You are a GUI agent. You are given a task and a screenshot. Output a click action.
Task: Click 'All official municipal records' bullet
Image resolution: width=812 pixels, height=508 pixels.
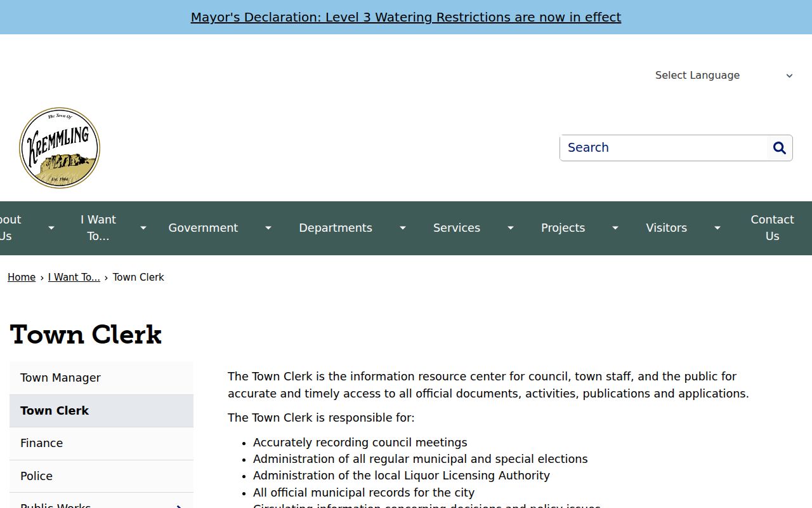point(363,493)
